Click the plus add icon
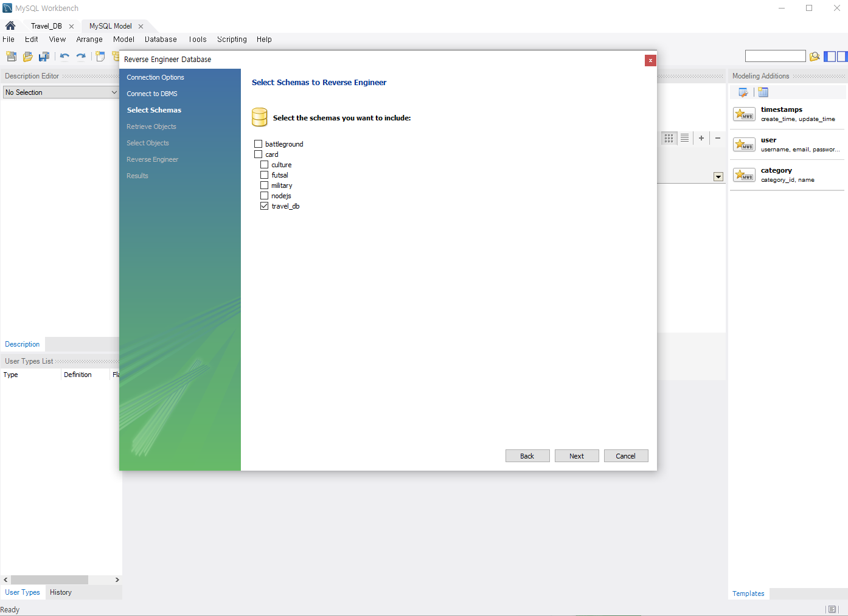848x616 pixels. click(701, 138)
